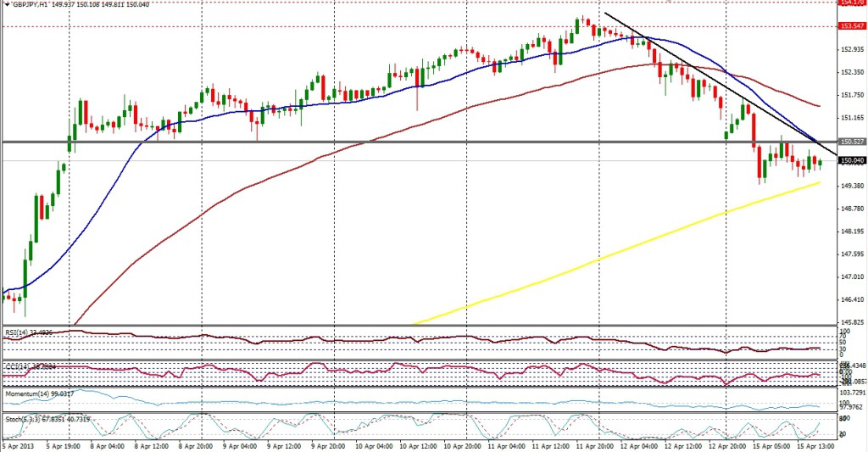Click the 152.350 price scale label
Image resolution: width=868 pixels, height=452 pixels.
point(852,72)
